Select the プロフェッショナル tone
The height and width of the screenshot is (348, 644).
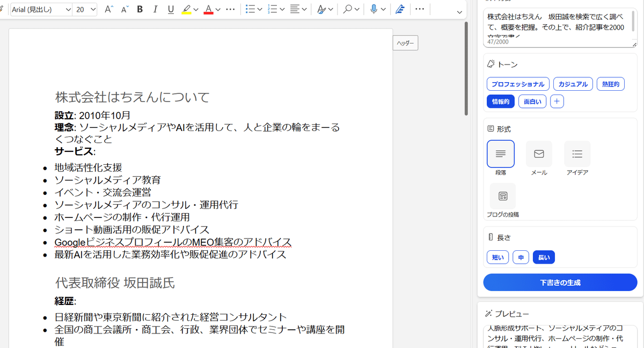click(x=518, y=84)
